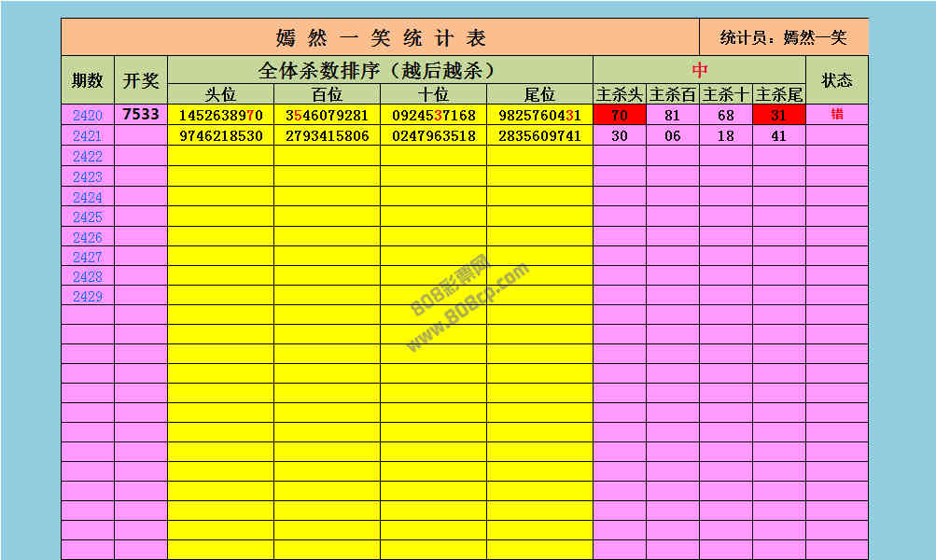Open period 2420 link
The height and width of the screenshot is (560, 936).
(88, 116)
